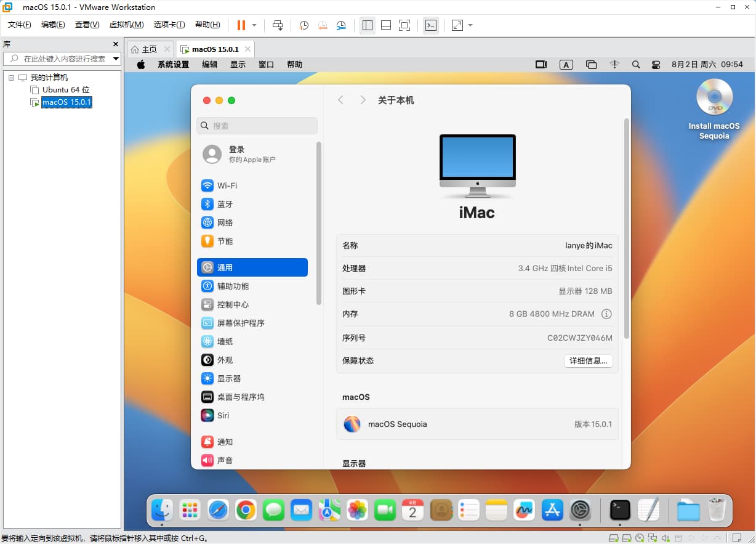The image size is (756, 544).
Task: Click the VMware pause virtual machine icon
Action: coord(241,25)
